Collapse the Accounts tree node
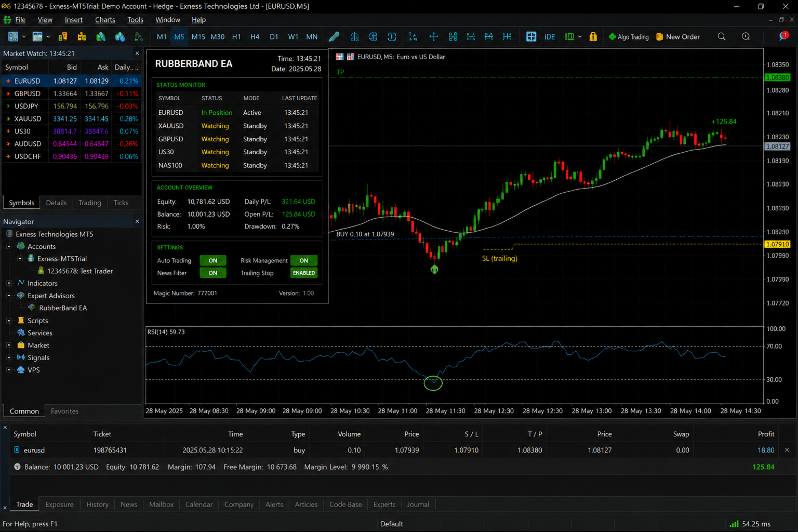Viewport: 798px width, 532px height. [9, 246]
